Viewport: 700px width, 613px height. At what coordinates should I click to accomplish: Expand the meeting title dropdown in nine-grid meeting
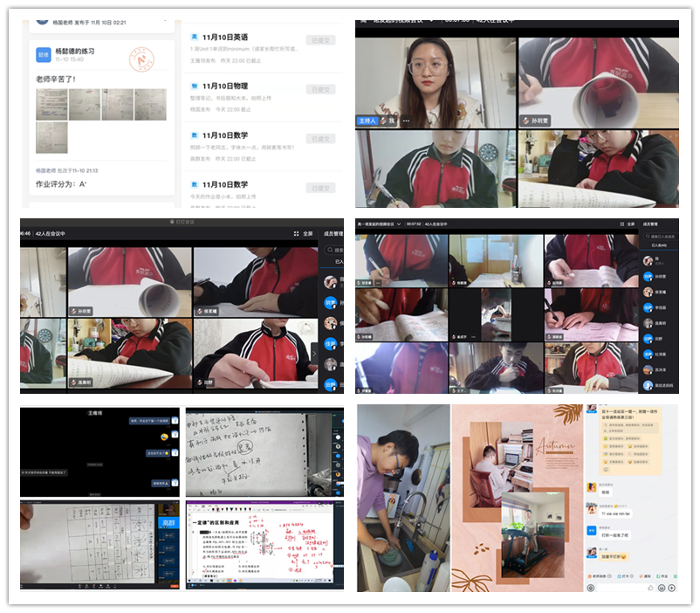click(x=400, y=224)
